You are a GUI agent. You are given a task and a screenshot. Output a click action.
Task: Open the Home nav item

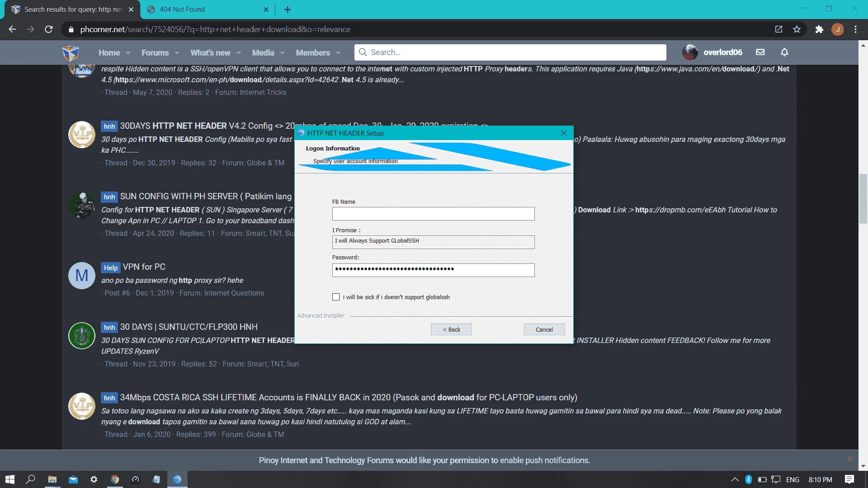(109, 53)
